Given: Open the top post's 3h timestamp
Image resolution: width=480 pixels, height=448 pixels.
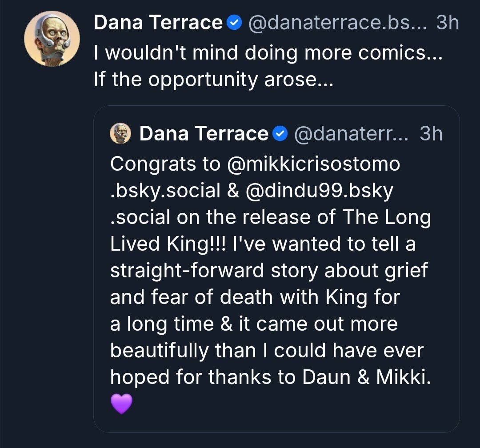Looking at the screenshot, I should [447, 23].
